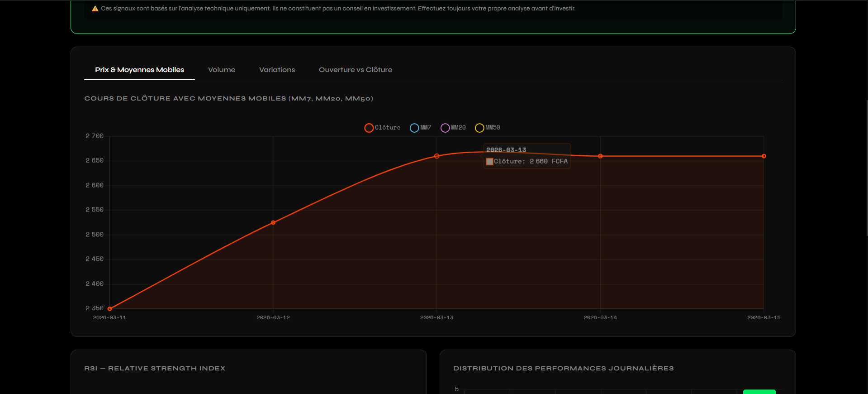Screen dimensions: 868x394
Task: Open the Variations tab
Action: (x=277, y=70)
